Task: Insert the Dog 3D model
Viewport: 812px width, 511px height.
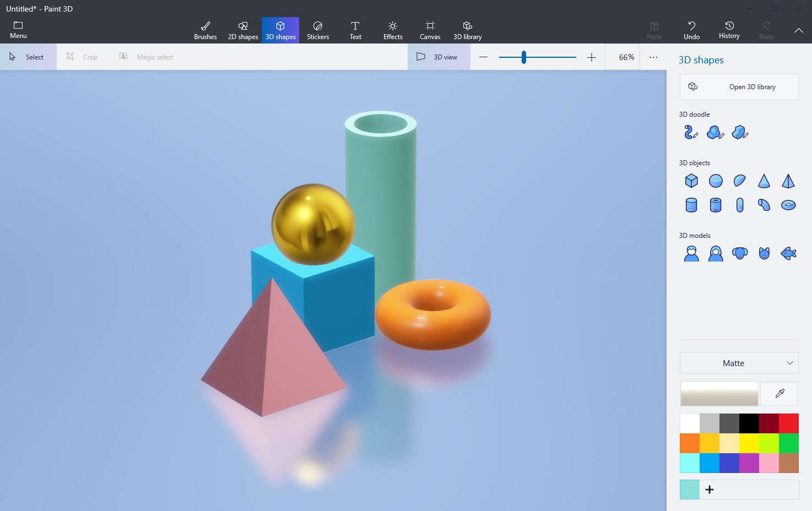Action: click(739, 253)
